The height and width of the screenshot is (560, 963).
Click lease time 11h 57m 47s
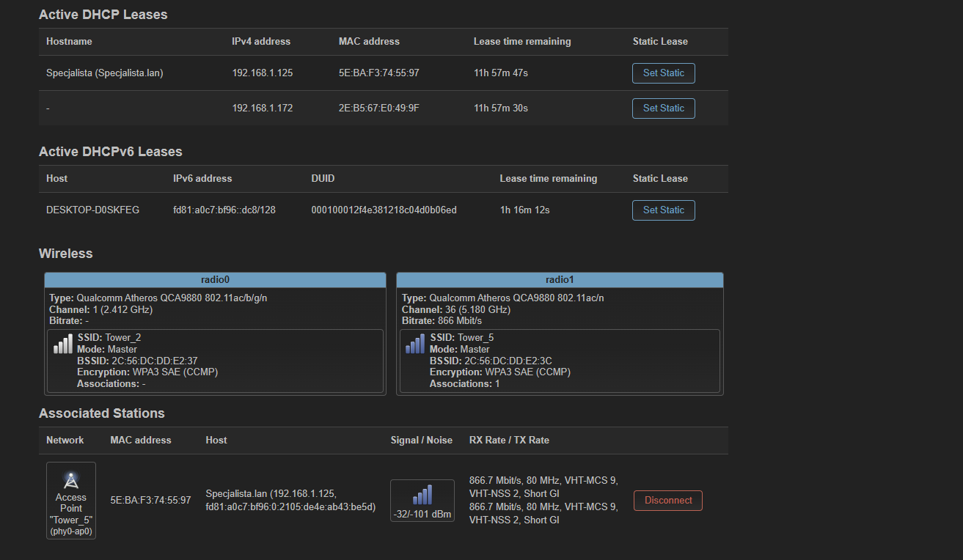[x=501, y=73]
